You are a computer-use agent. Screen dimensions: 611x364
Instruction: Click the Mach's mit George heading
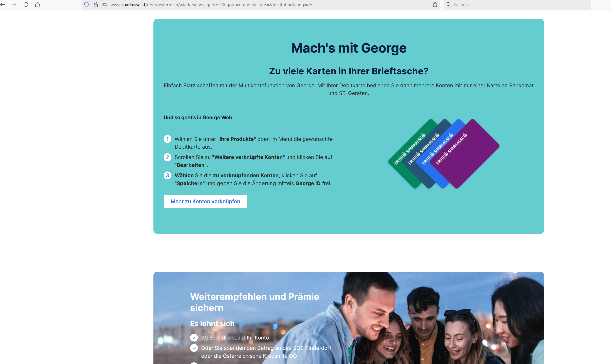click(349, 48)
